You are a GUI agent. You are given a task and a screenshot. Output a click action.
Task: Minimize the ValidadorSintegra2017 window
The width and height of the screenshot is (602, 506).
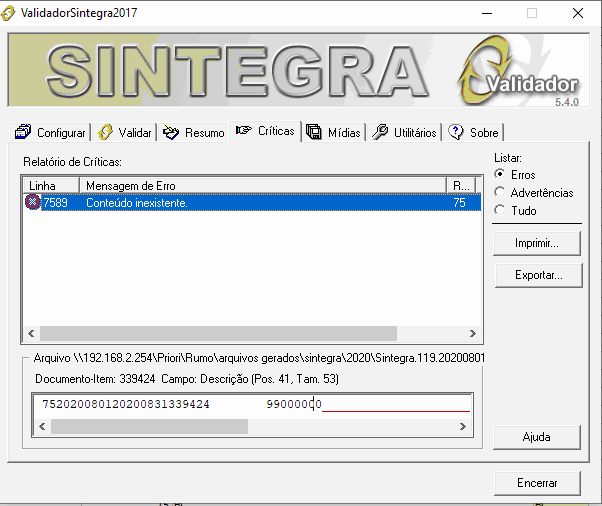coord(487,13)
